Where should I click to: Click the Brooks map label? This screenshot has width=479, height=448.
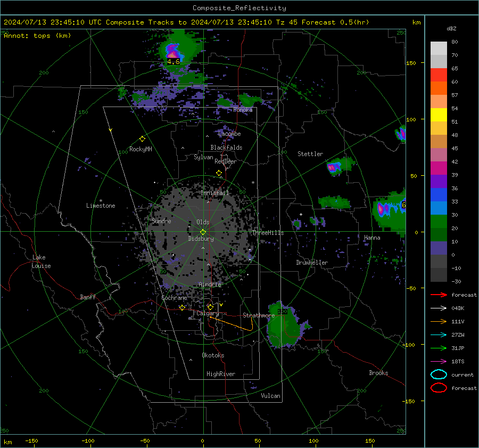tap(378, 373)
